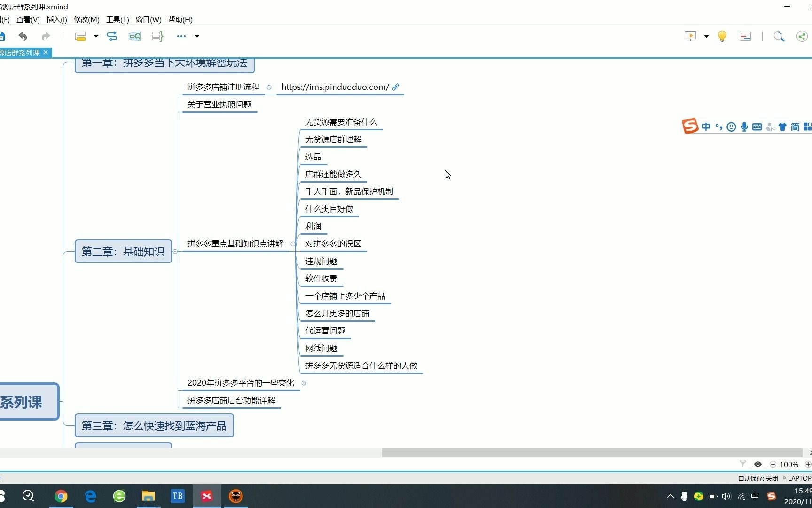Open the presentation mode dropdown arrow
Screen dimensions: 812x508
coord(706,36)
